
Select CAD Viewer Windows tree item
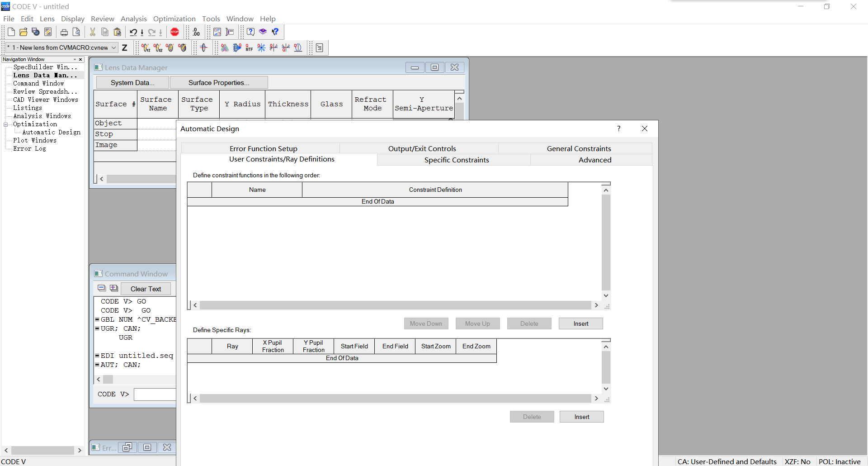tap(46, 100)
